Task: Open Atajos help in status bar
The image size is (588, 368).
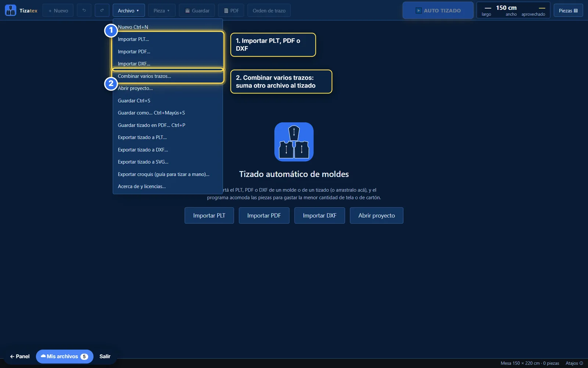Action: tap(574, 363)
